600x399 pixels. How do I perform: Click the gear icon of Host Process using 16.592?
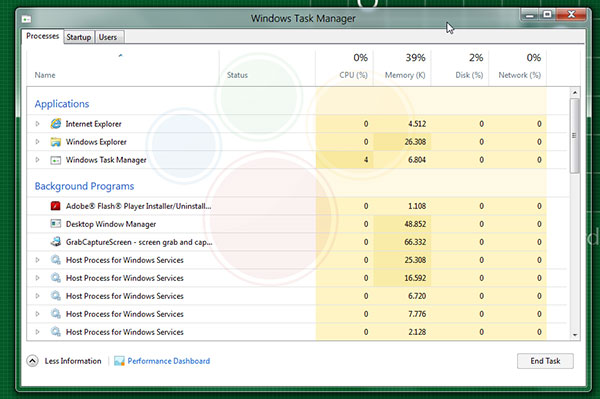tap(55, 278)
